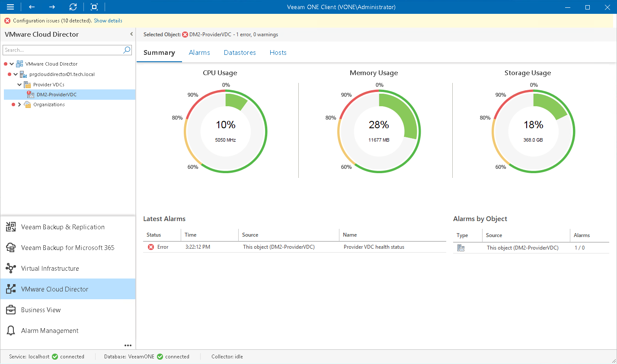The image size is (617, 364).
Task: Click the object type icon in Alarms by Object
Action: click(x=461, y=248)
